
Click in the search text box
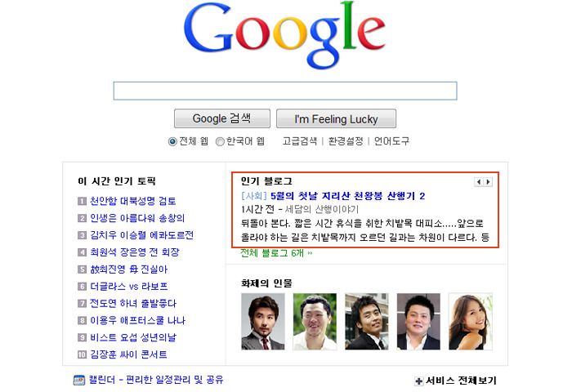point(285,91)
